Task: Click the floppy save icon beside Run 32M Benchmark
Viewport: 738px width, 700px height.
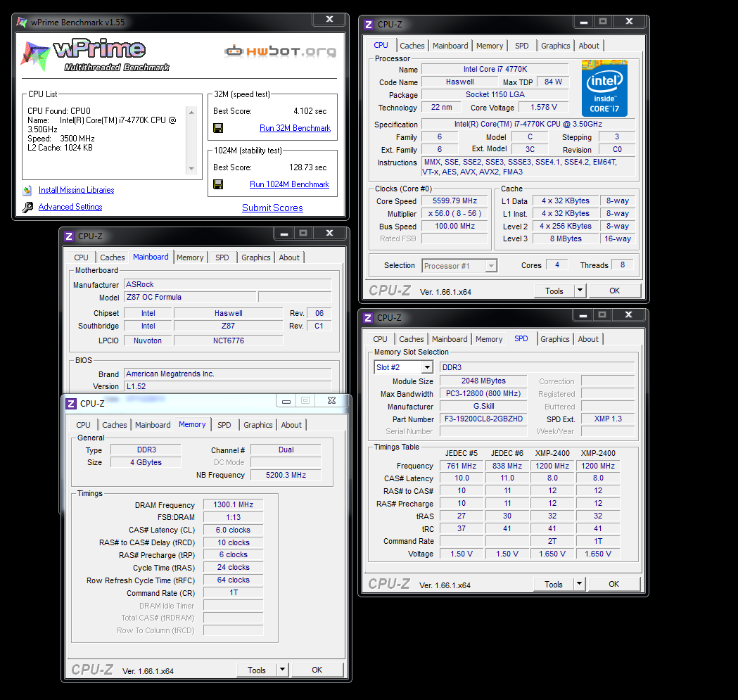Action: (218, 128)
